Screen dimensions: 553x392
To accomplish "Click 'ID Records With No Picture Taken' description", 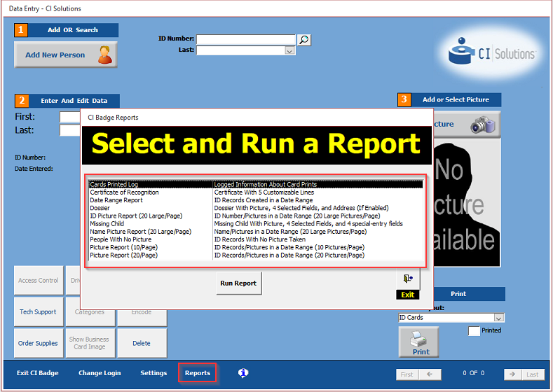I will pyautogui.click(x=260, y=239).
